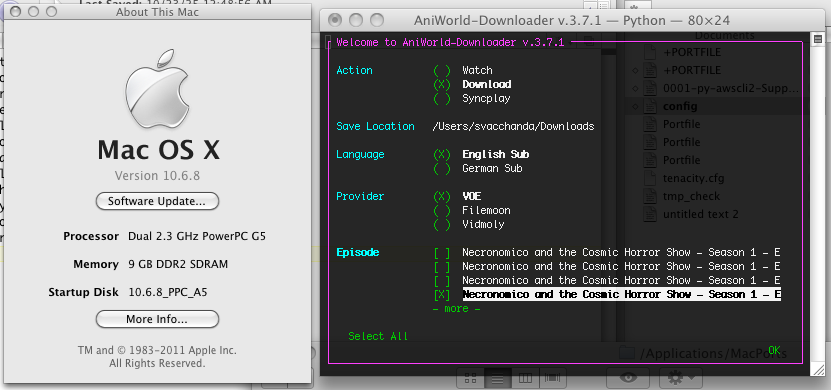Click the cyan 'Provider' label
This screenshot has width=831, height=390.
pos(360,197)
